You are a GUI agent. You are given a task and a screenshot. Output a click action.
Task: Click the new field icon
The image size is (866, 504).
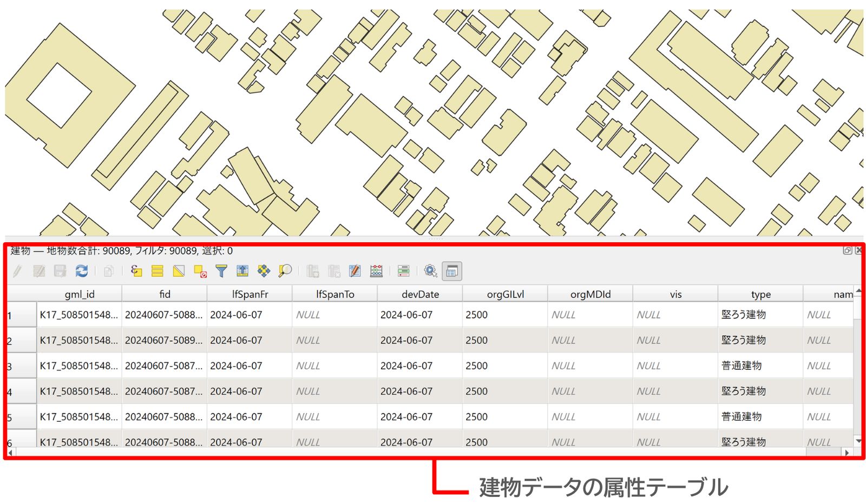(313, 271)
